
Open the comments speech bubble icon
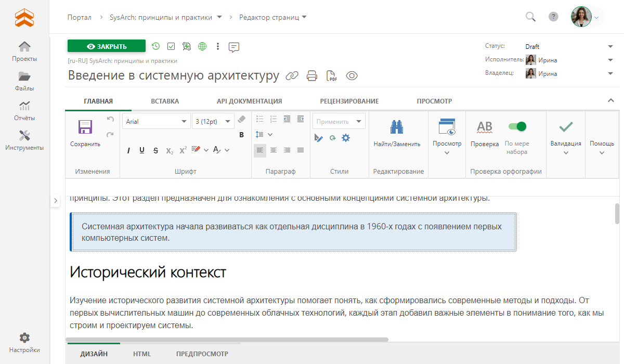point(234,47)
